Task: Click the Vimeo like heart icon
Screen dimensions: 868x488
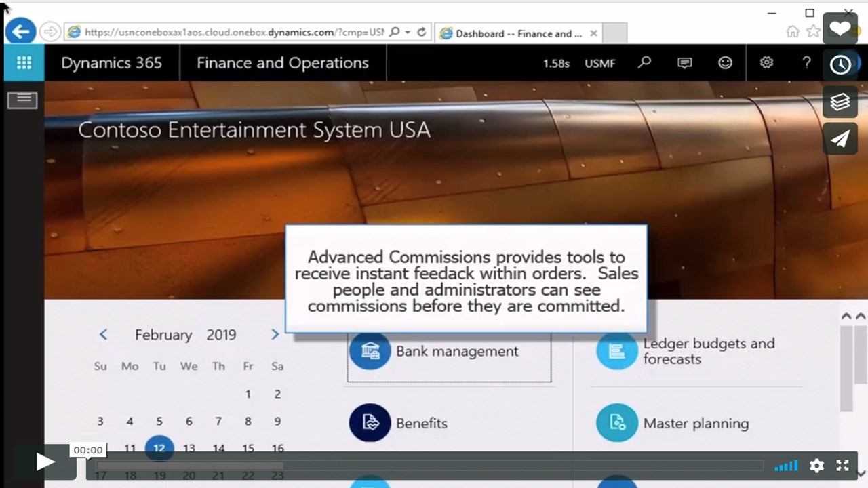Action: click(840, 28)
